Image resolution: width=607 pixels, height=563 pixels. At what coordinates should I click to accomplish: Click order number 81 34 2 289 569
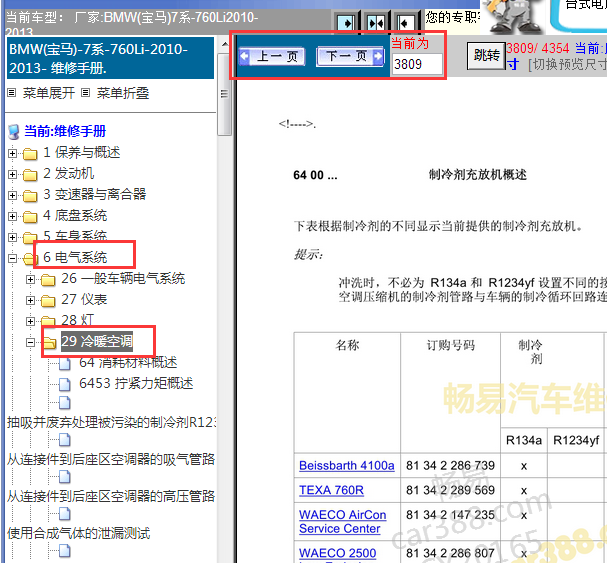pos(450,490)
